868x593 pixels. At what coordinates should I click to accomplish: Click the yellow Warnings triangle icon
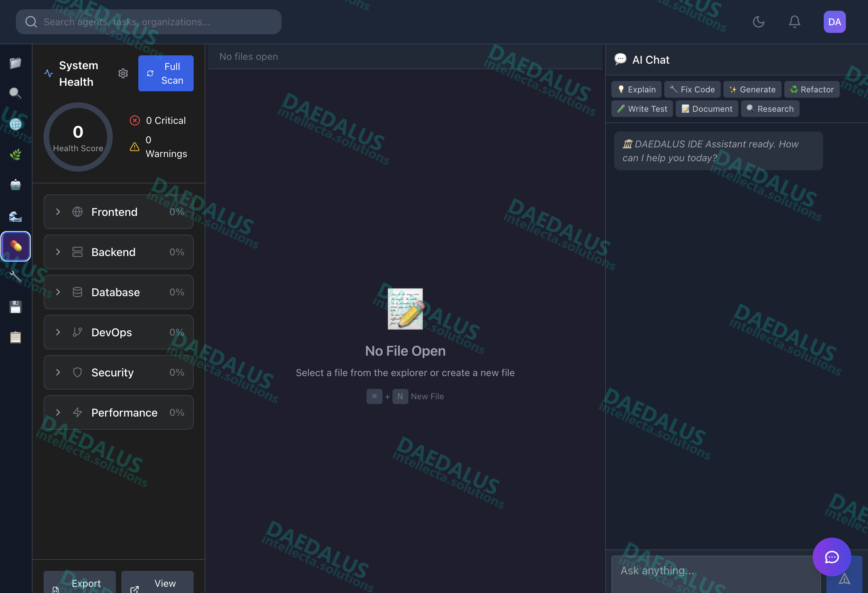tap(135, 147)
